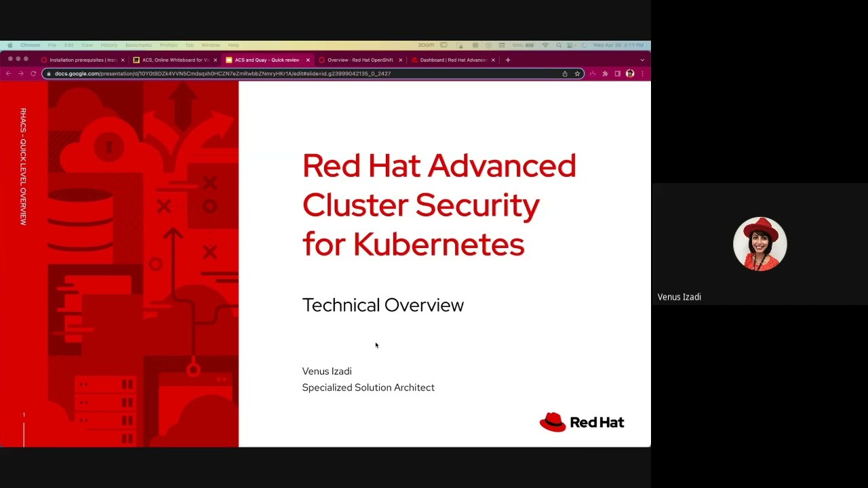Toggle the Chrome side panel icon
The width and height of the screenshot is (868, 488).
point(617,73)
